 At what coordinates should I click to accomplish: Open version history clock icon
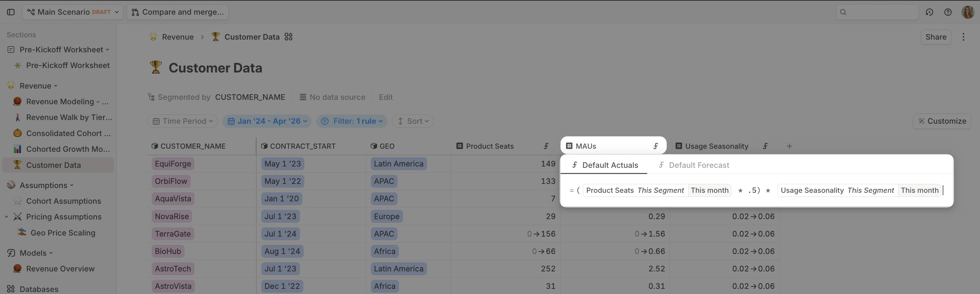(x=929, y=12)
